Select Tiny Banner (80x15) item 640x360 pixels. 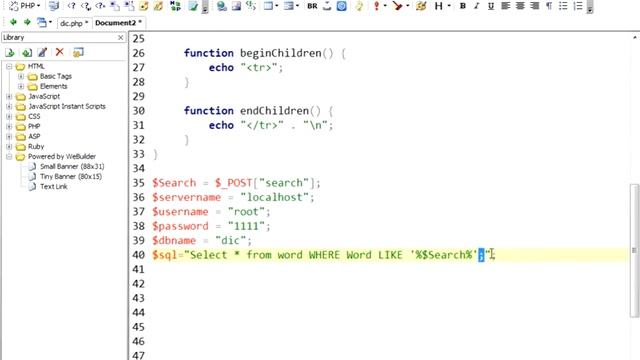click(x=71, y=177)
